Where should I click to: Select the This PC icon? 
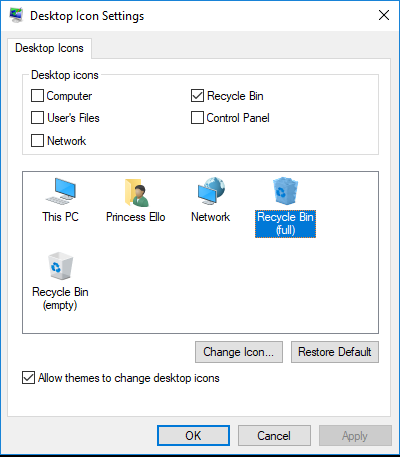coord(61,191)
